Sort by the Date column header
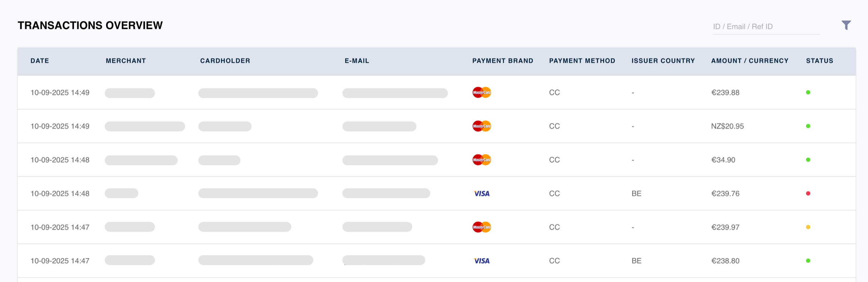868x282 pixels. [40, 61]
